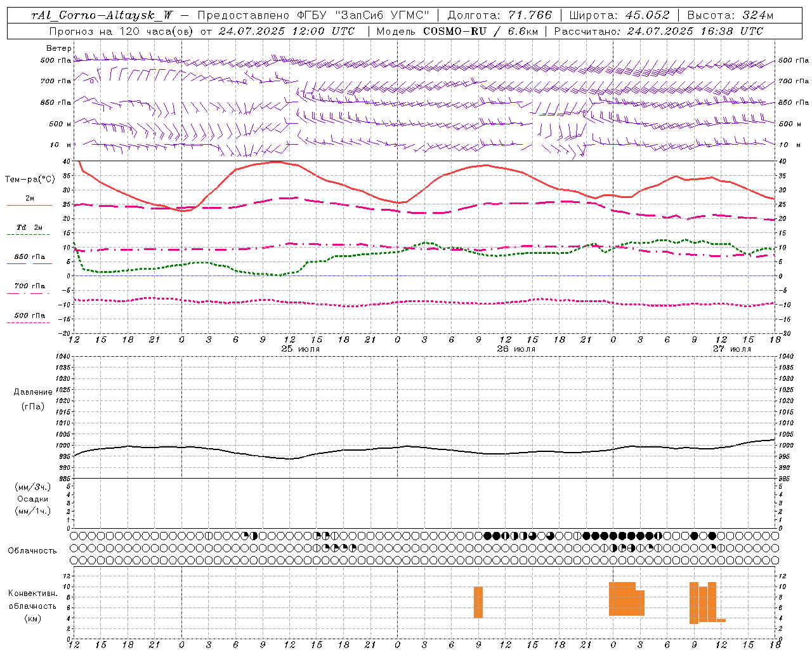Click the (мм/1ч.) precipitation unit label

[33, 511]
